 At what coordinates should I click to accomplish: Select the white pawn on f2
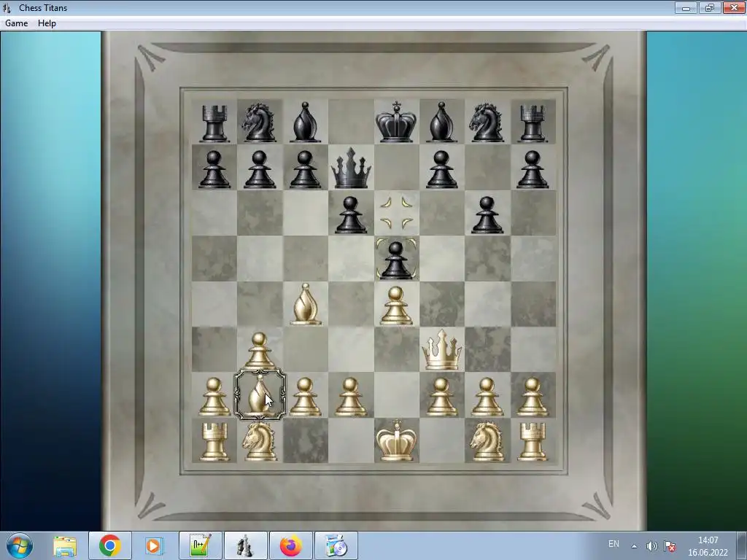441,397
